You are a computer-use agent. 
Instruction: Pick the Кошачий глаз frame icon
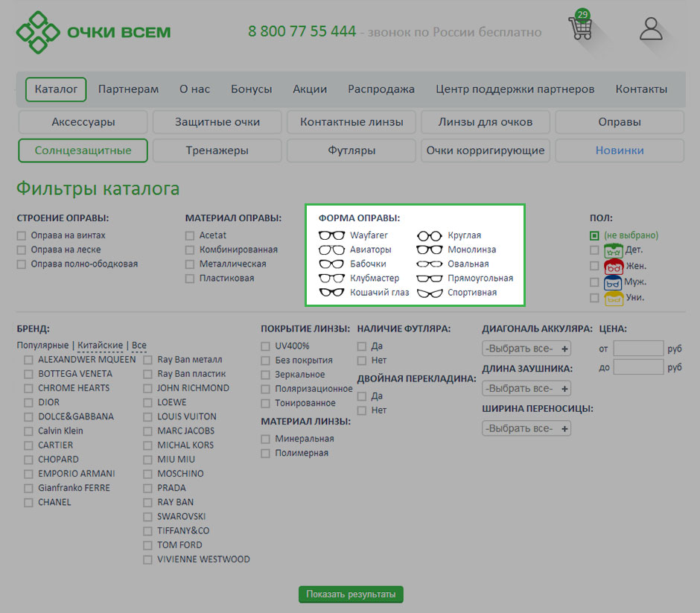click(331, 293)
